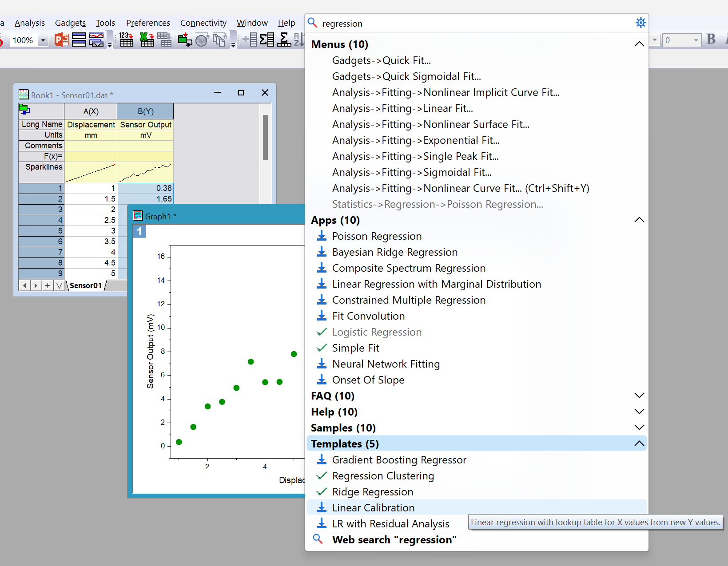Click download icon beside Gradient Boosting Regressor
This screenshot has width=728, height=566.
coord(322,460)
